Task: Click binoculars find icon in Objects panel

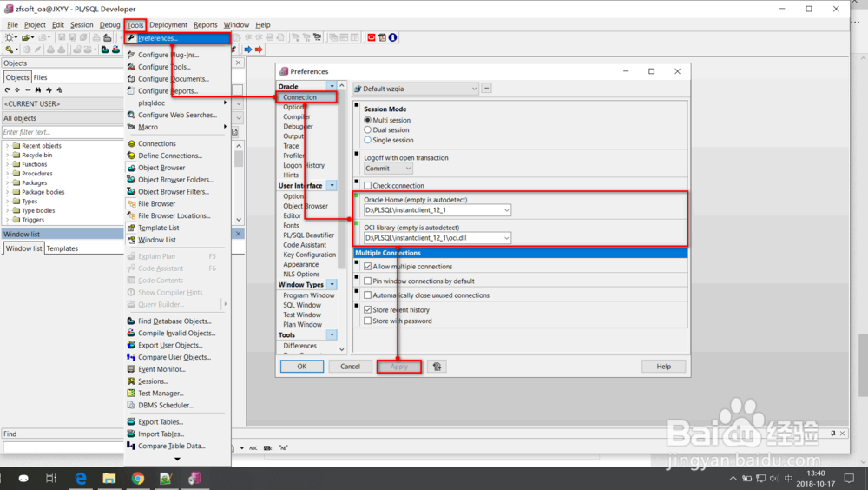Action: (x=38, y=89)
